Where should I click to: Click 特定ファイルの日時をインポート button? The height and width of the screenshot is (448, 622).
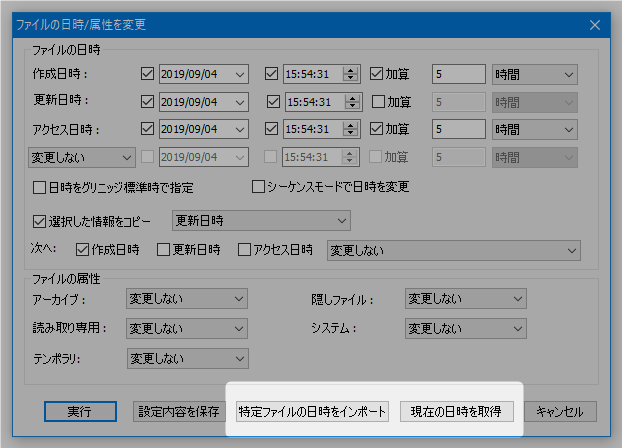(x=312, y=411)
